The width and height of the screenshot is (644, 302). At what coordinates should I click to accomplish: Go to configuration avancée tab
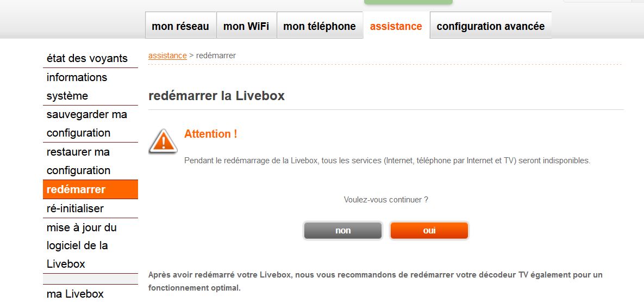click(x=490, y=26)
